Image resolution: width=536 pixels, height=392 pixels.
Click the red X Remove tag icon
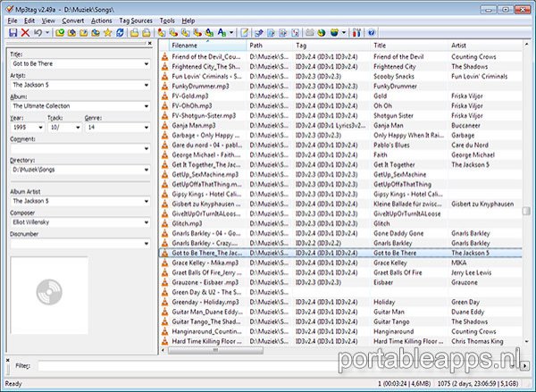25,33
